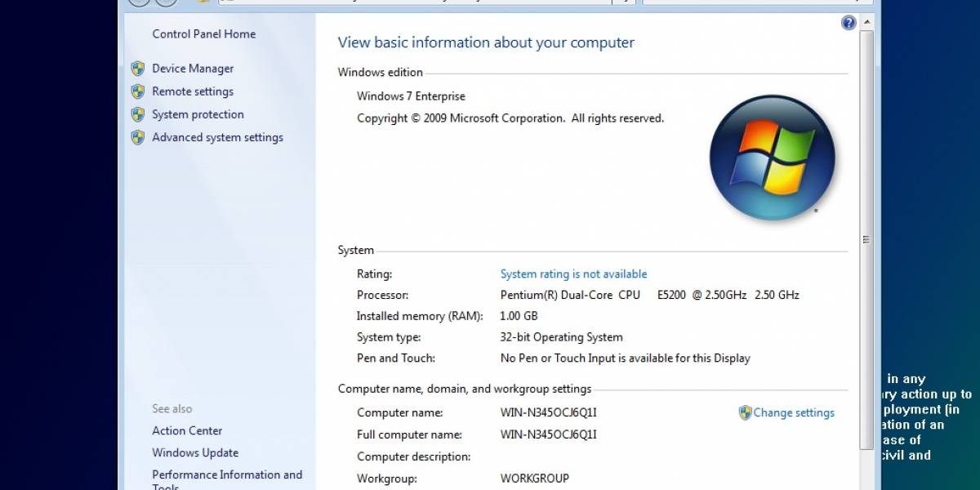The width and height of the screenshot is (980, 490).
Task: Click the shield icon next to Change settings
Action: tap(745, 412)
